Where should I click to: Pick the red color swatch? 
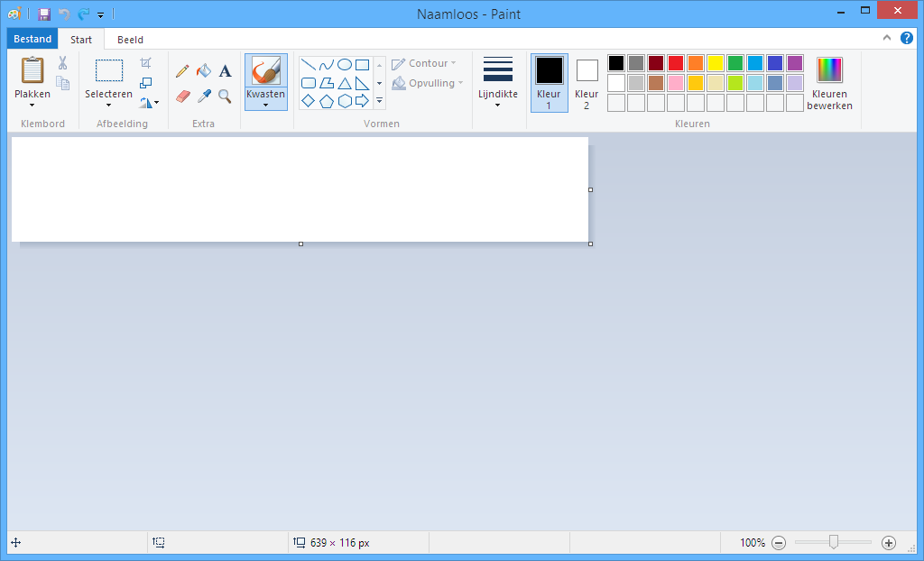click(x=676, y=63)
